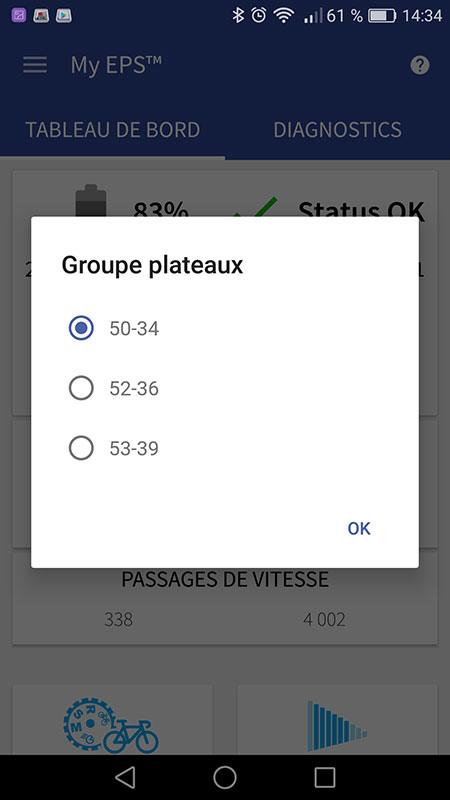Tap the recent apps square button
Screen dimensions: 450x800
coord(324,777)
